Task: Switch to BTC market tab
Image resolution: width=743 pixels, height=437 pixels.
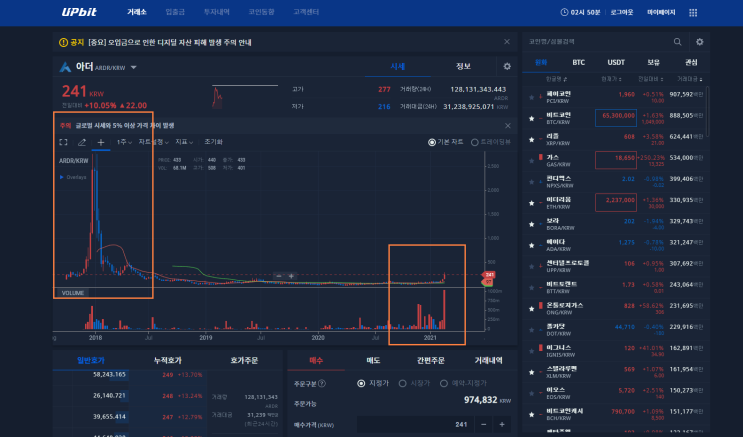Action: click(579, 63)
